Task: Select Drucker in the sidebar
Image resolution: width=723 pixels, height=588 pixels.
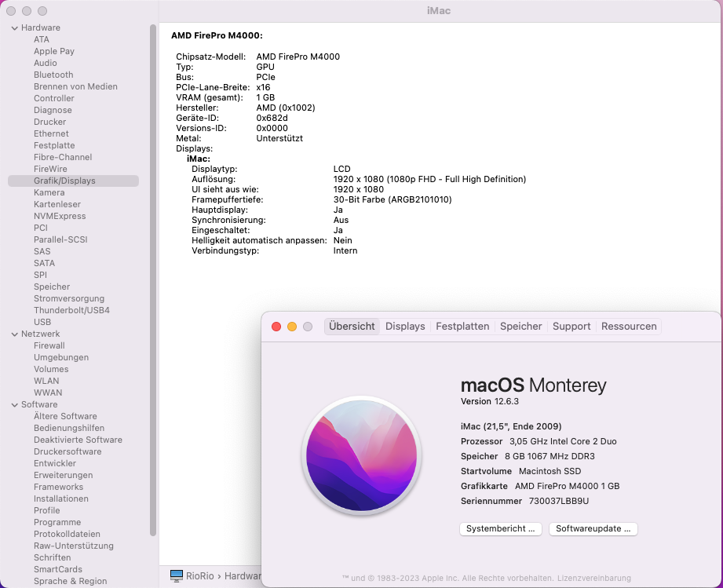Action: (49, 122)
